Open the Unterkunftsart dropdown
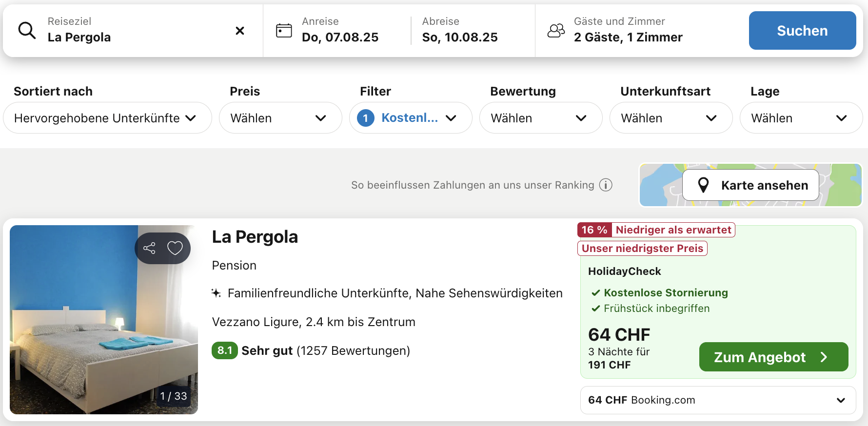 coord(671,118)
